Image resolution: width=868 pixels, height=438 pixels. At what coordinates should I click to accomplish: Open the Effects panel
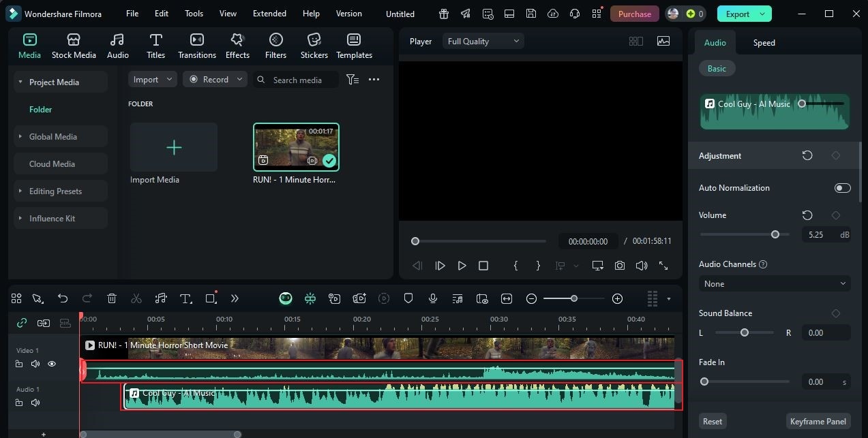point(237,46)
